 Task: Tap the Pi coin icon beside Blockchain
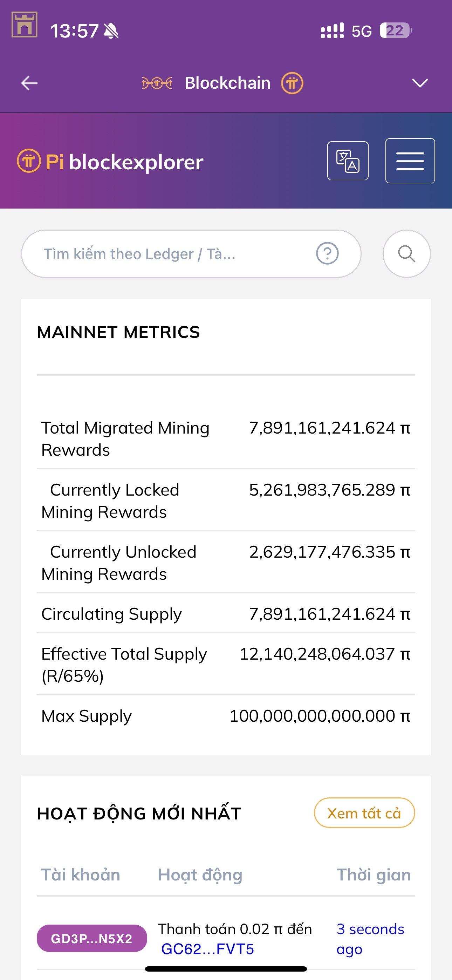coord(292,83)
